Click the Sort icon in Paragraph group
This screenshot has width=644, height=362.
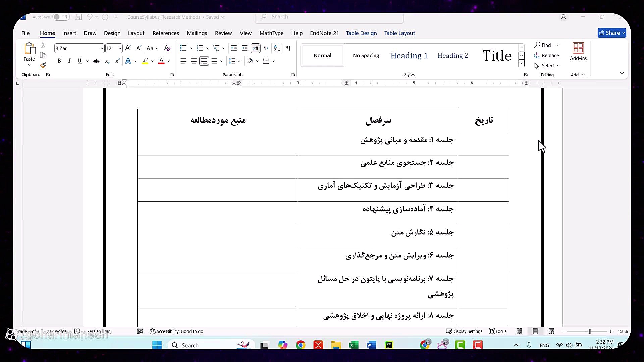click(x=277, y=48)
